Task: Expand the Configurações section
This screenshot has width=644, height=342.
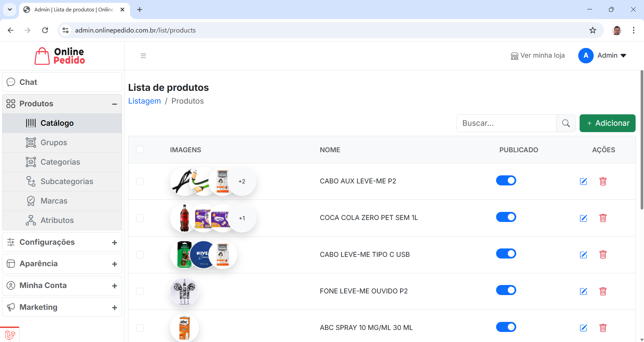Action: [115, 242]
